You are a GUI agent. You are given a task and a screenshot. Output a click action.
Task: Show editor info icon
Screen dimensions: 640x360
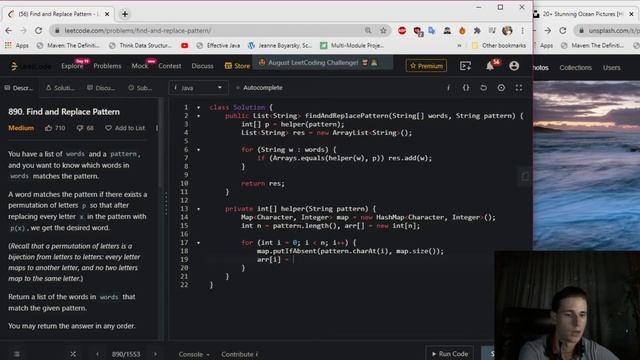coord(448,88)
